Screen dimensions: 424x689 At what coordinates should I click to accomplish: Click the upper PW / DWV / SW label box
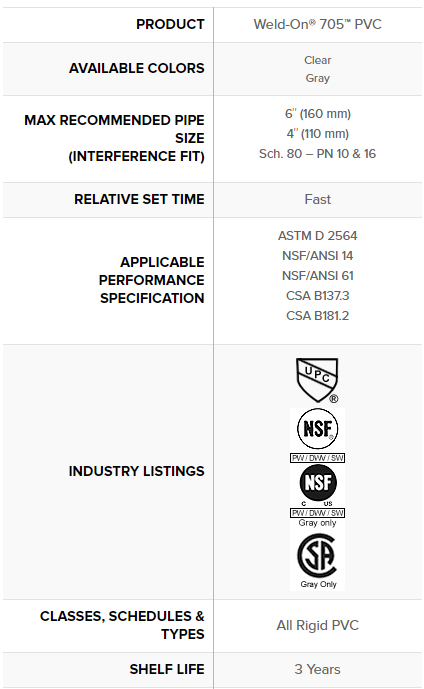click(317, 458)
